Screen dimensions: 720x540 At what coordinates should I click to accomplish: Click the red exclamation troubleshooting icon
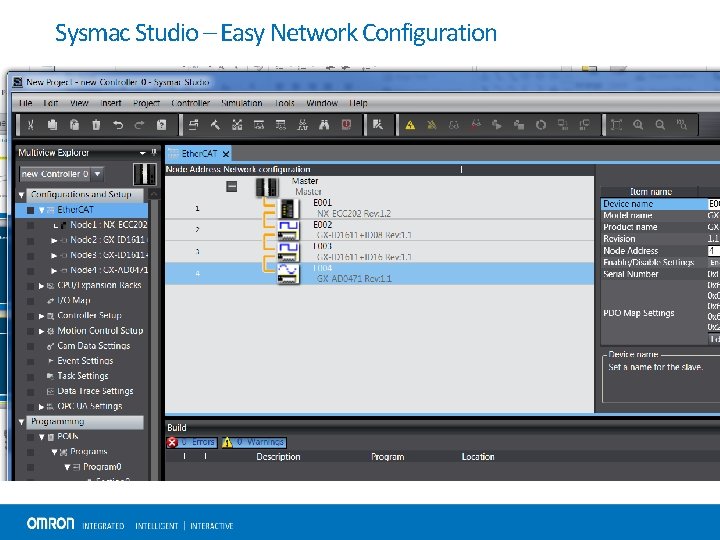click(346, 125)
